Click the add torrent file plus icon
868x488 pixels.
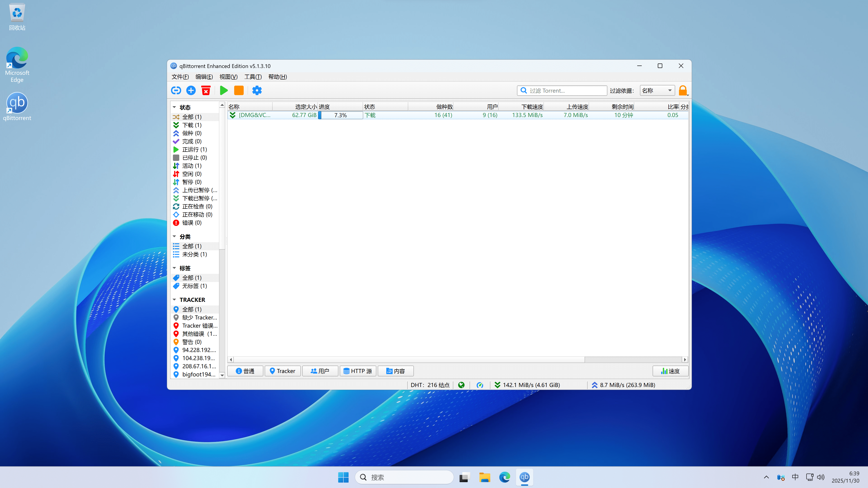click(191, 90)
